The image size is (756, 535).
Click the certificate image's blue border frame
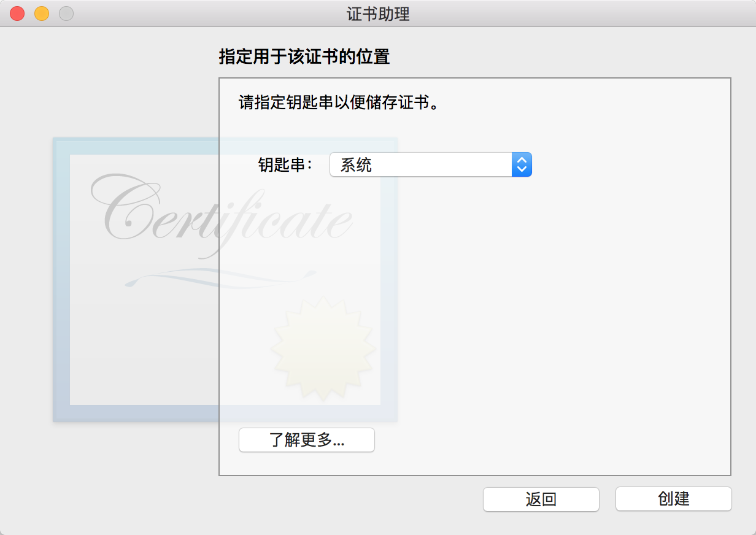61,279
